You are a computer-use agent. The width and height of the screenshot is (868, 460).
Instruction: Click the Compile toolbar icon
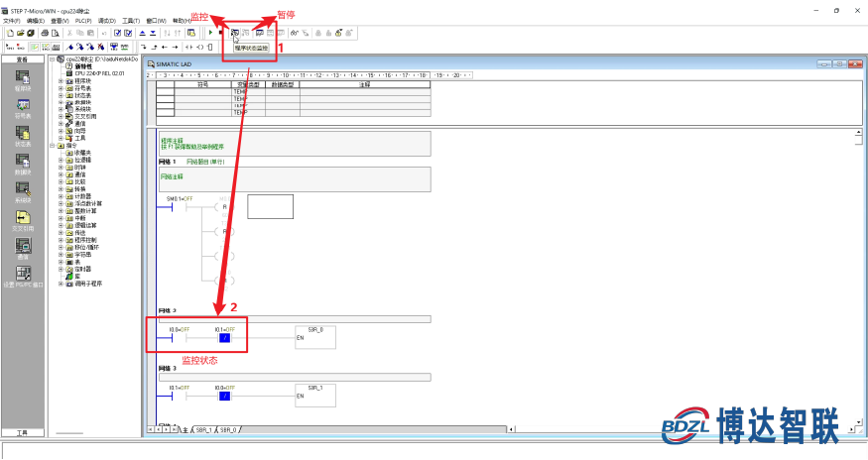(x=117, y=34)
